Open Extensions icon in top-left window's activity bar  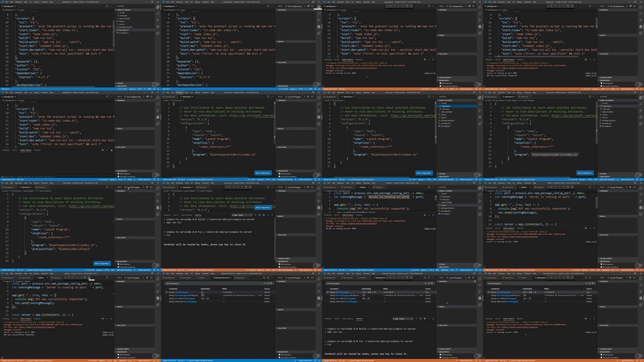(158, 33)
